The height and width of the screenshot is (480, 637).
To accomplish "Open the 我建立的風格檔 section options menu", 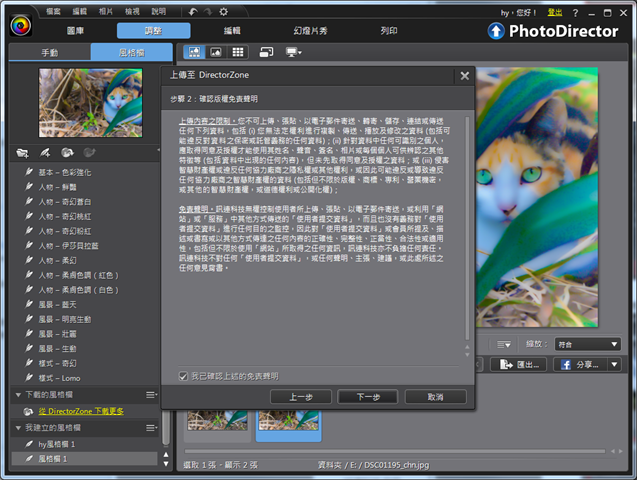I will click(x=151, y=428).
